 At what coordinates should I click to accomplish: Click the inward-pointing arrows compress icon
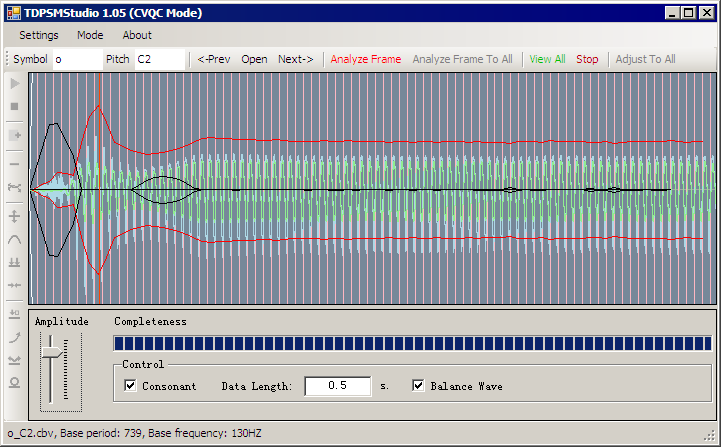point(15,285)
